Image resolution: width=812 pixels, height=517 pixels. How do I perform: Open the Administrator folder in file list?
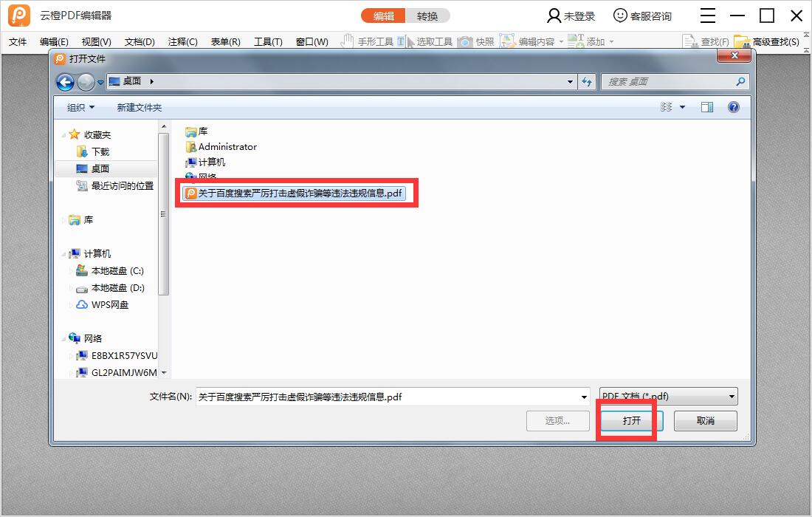click(x=221, y=146)
